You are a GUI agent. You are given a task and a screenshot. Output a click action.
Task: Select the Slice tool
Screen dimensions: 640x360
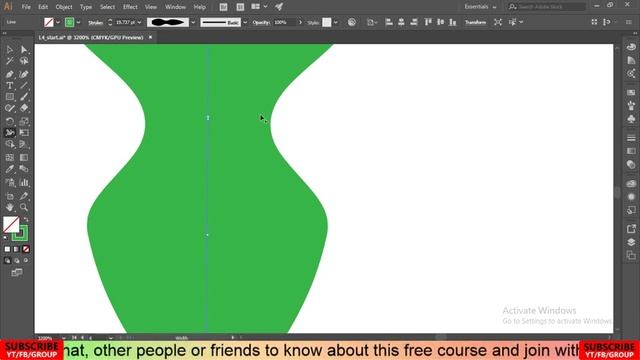(x=24, y=196)
